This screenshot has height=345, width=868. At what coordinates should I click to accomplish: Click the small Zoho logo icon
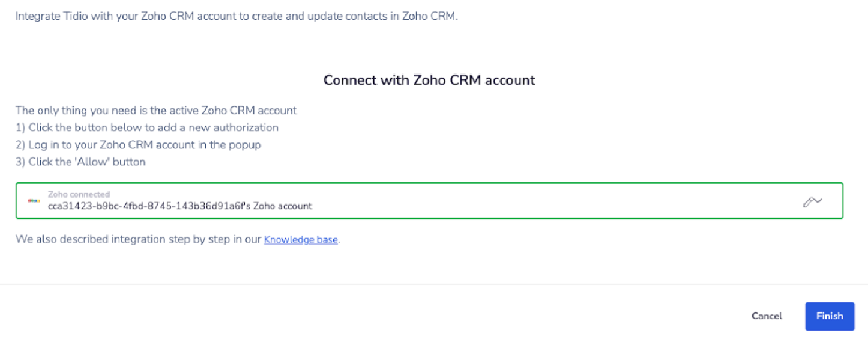coord(34,201)
